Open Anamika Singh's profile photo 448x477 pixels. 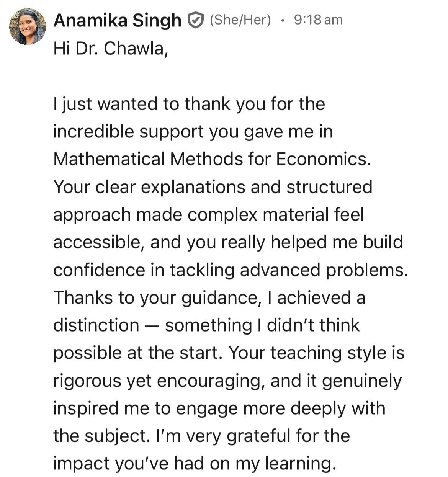pyautogui.click(x=28, y=27)
